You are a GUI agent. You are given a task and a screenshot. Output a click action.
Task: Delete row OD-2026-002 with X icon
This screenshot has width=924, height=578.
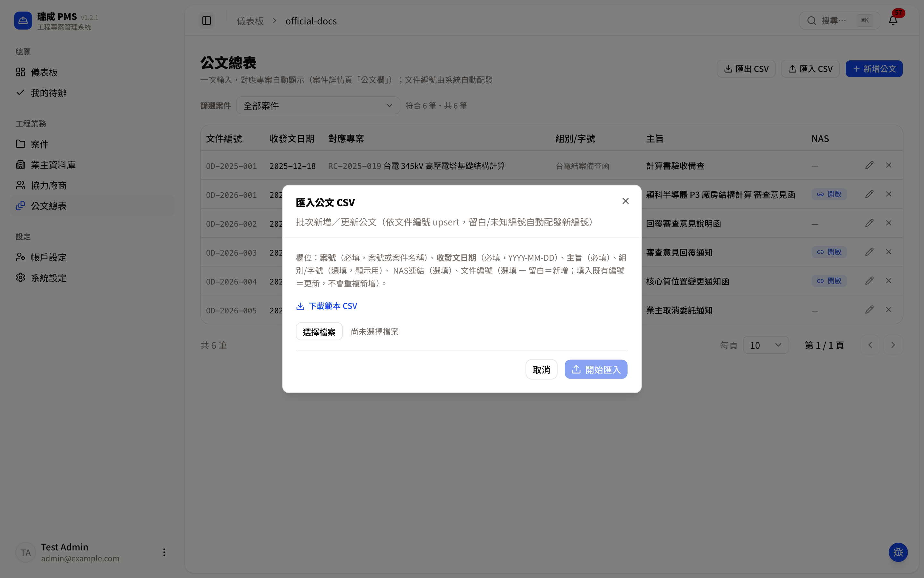889,223
